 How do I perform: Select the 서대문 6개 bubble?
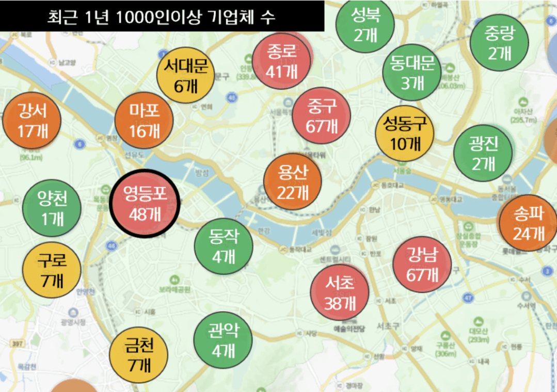pyautogui.click(x=186, y=76)
